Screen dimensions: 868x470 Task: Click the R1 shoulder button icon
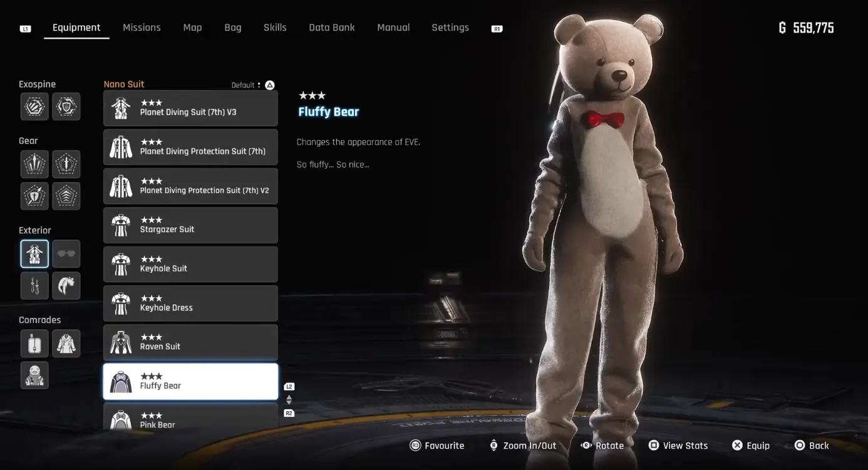[497, 29]
